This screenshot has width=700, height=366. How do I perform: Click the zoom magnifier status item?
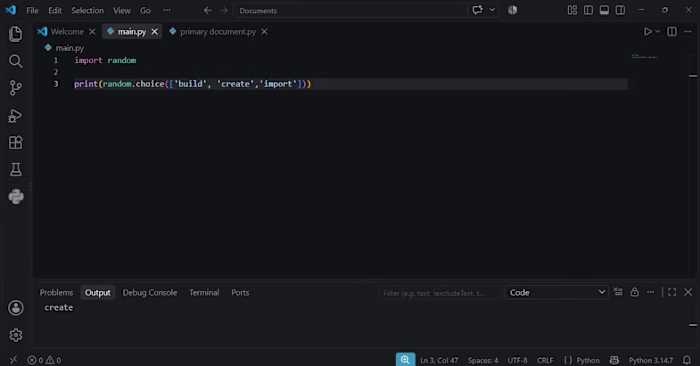tap(405, 359)
